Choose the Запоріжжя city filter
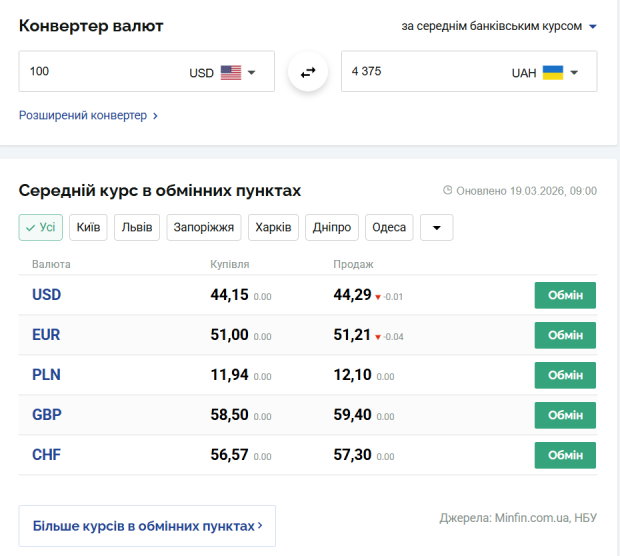The height and width of the screenshot is (556, 620). click(x=204, y=228)
